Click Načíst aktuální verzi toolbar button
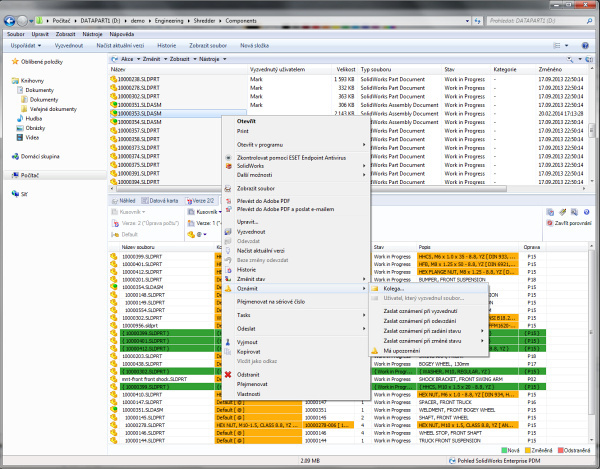 (x=120, y=46)
